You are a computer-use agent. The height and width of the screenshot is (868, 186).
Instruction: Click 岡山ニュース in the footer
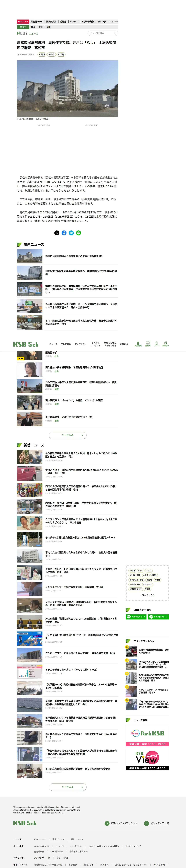click(x=58, y=839)
